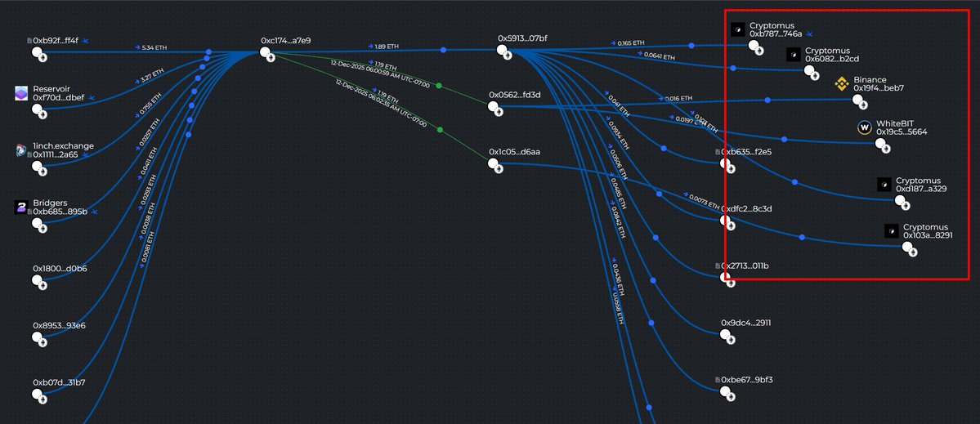Viewport: 980px width, 424px height.
Task: Click Cryptomus logo beside 0x6082...b2cd
Action: tap(793, 54)
